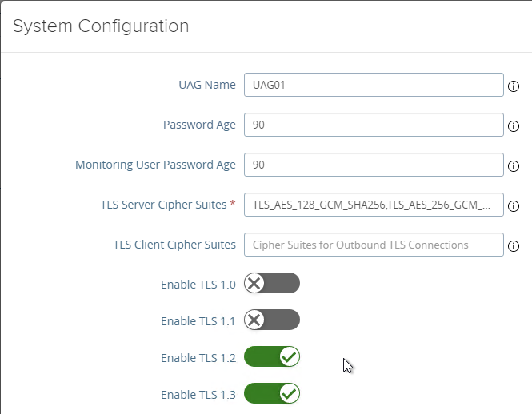Select the Monitoring User Password Age input box

coord(373,165)
